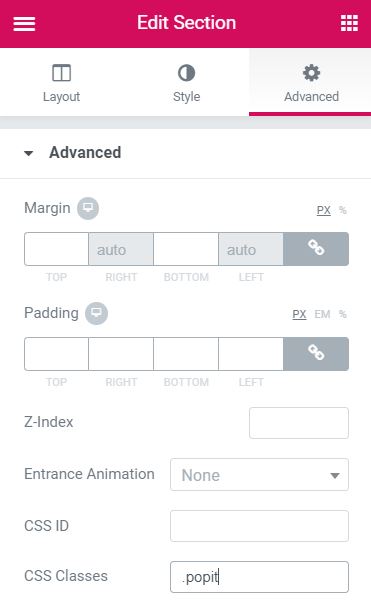Click the Advanced gear icon
This screenshot has width=371, height=607.
(311, 73)
